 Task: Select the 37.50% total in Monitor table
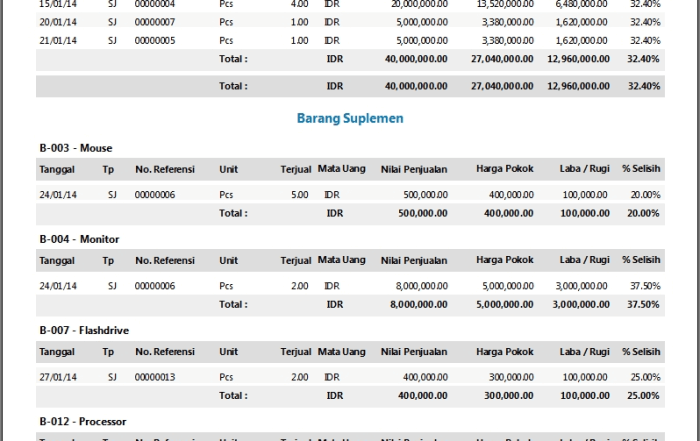(643, 304)
